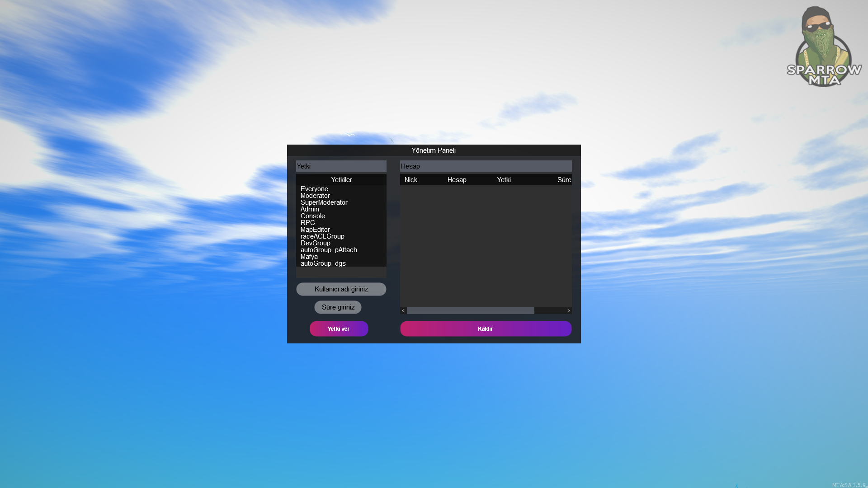Sort by Süre column header

(564, 180)
